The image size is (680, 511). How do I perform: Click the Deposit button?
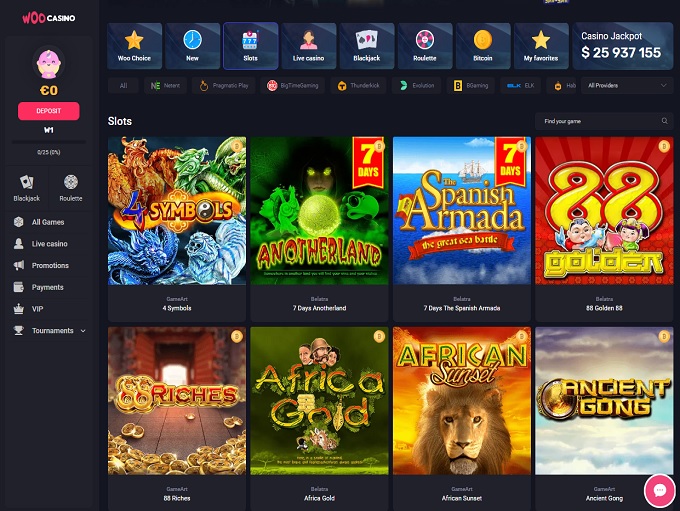point(49,111)
